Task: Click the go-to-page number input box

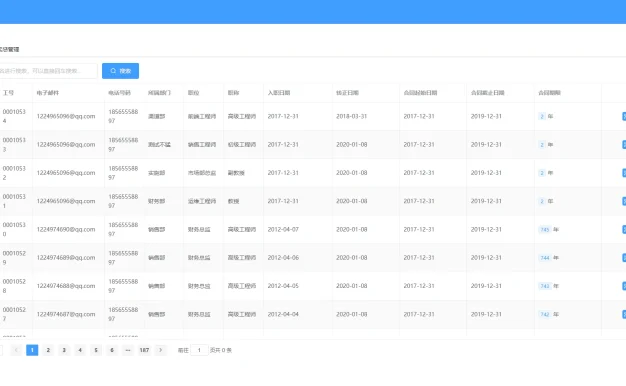Action: click(199, 350)
